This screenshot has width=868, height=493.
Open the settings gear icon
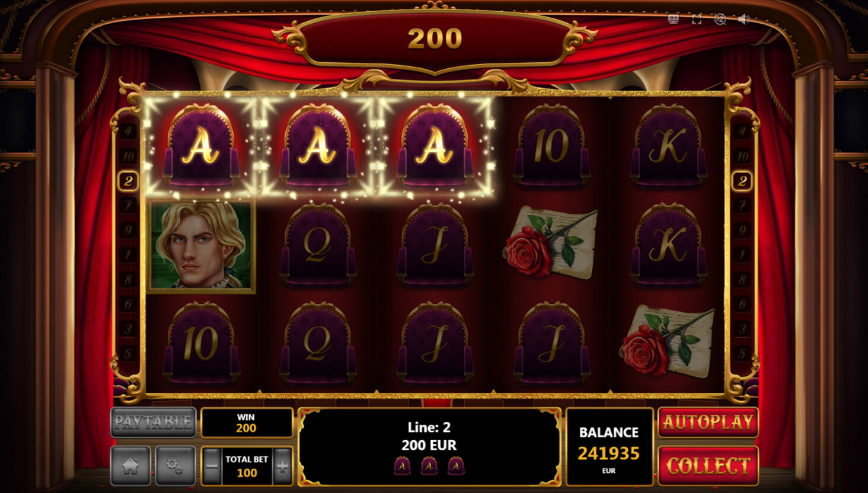175,466
